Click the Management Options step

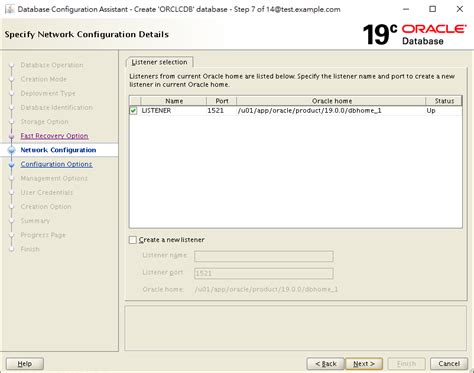click(x=54, y=178)
